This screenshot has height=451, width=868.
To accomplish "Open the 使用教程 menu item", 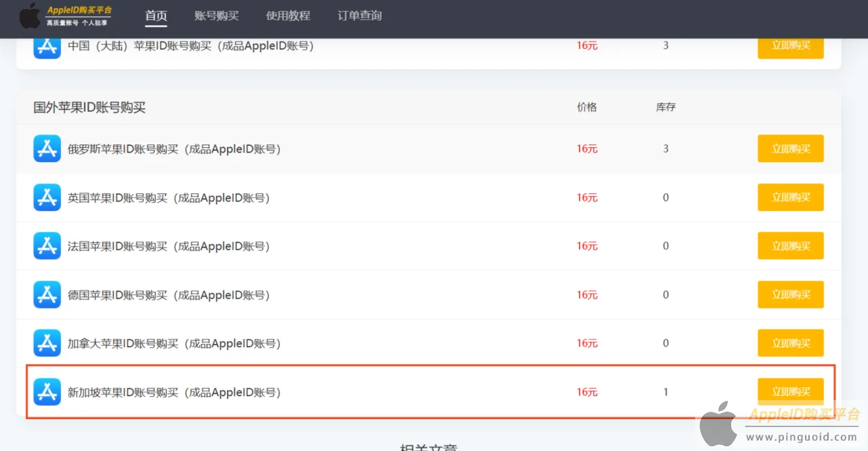I will coord(288,16).
